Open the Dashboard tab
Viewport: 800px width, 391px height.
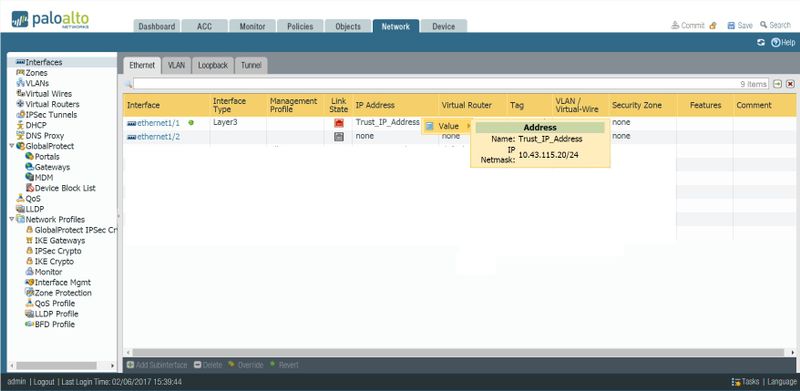click(157, 27)
